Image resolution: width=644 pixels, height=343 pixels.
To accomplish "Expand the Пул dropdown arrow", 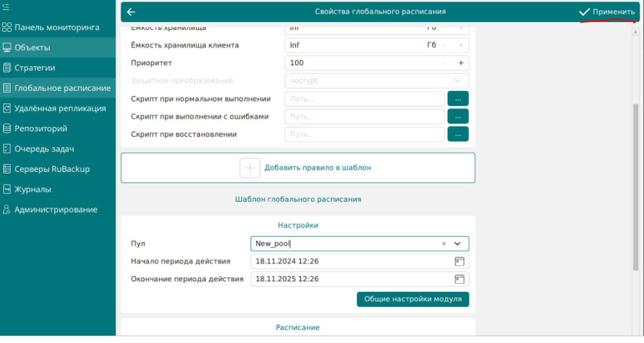I will 457,243.
